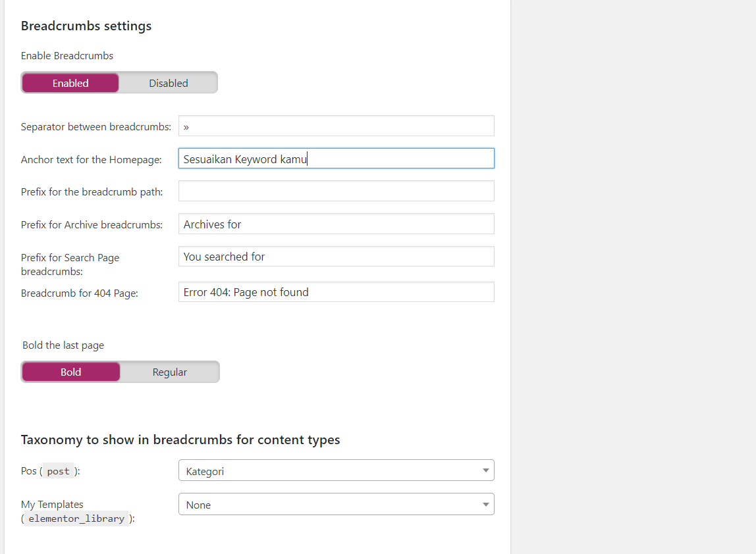
Task: Click the Prefix for breadcrumb path field
Action: tap(336, 191)
